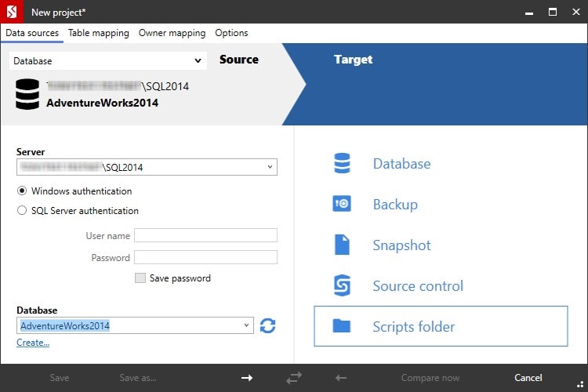Screen dimensions: 588x392
Task: Click the Source header label
Action: pos(239,60)
